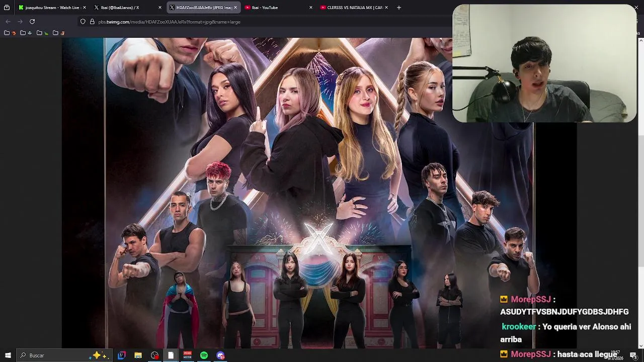Image resolution: width=644 pixels, height=362 pixels.
Task: Open the notification center icon
Action: point(633,355)
